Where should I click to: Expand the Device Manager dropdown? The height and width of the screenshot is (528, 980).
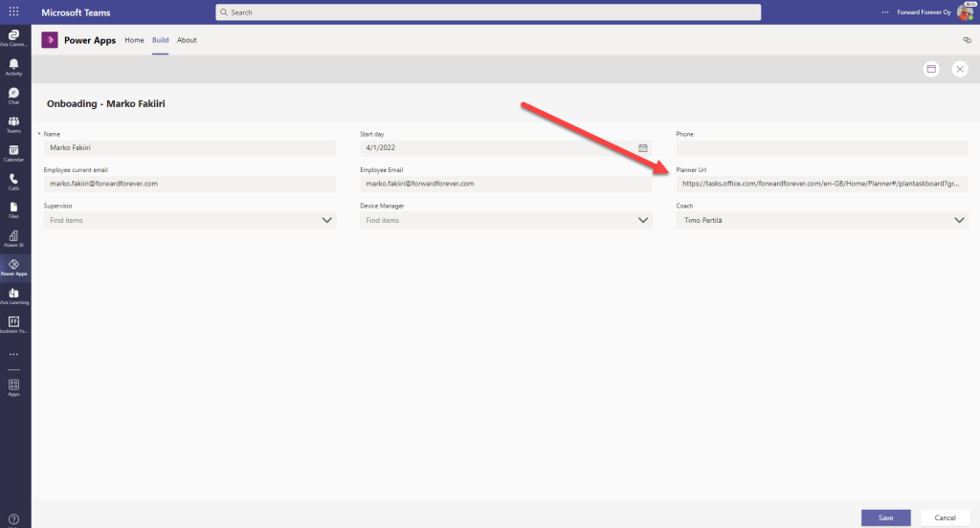(x=643, y=220)
